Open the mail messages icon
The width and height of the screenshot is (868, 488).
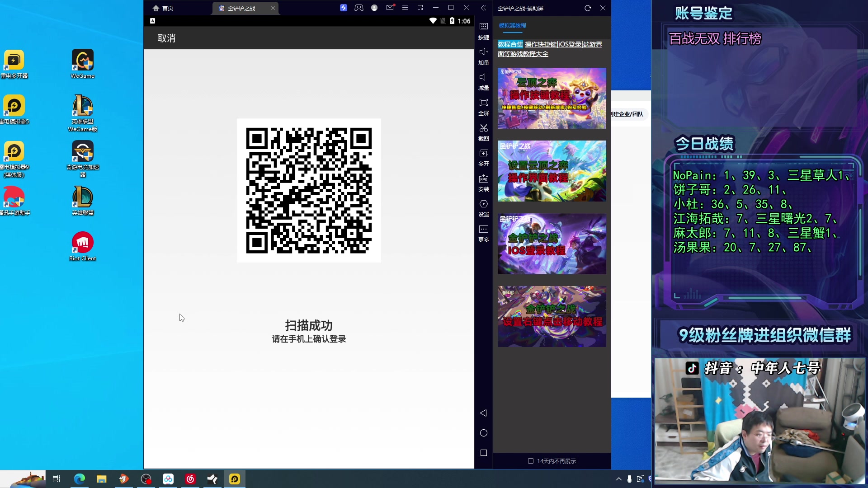tap(390, 8)
